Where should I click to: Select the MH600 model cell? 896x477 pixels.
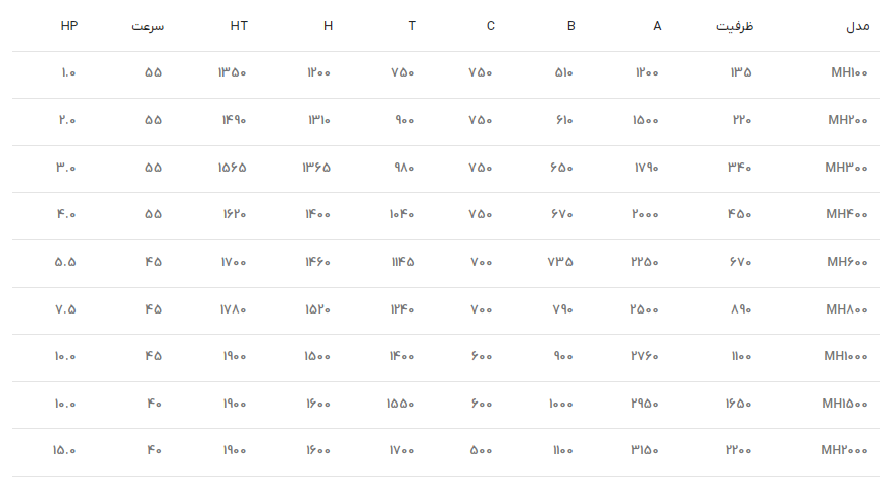point(851,262)
